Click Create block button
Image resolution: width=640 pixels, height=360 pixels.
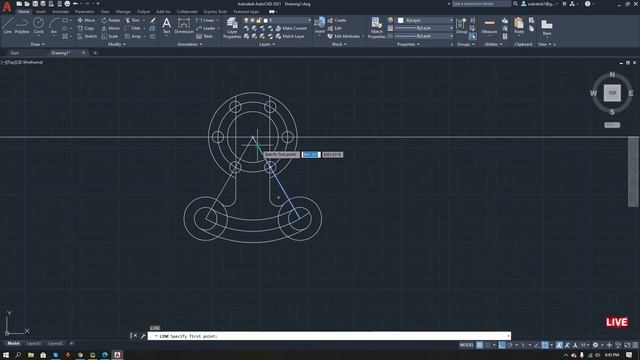pyautogui.click(x=337, y=20)
